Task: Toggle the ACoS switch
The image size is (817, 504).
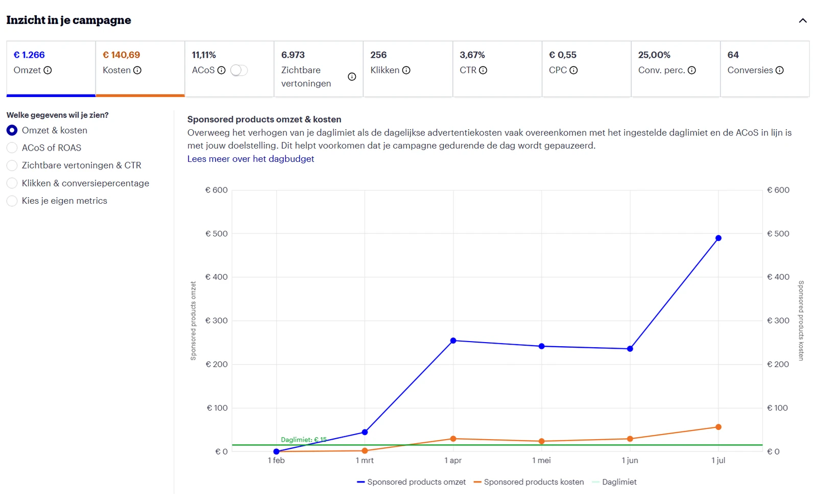Action: (x=238, y=70)
